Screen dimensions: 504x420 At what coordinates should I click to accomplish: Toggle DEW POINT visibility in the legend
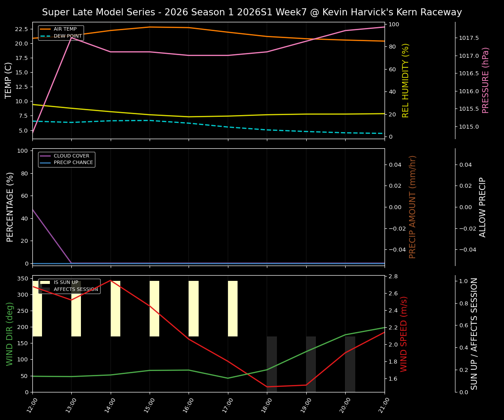pyautogui.click(x=66, y=37)
